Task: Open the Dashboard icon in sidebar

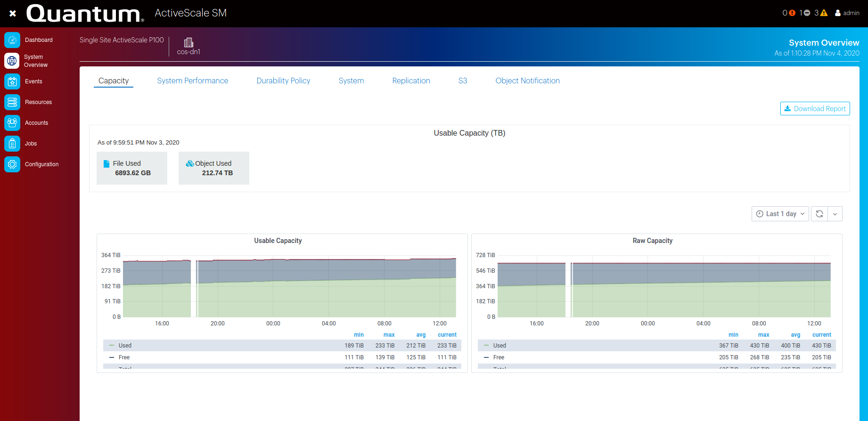Action: (12, 40)
